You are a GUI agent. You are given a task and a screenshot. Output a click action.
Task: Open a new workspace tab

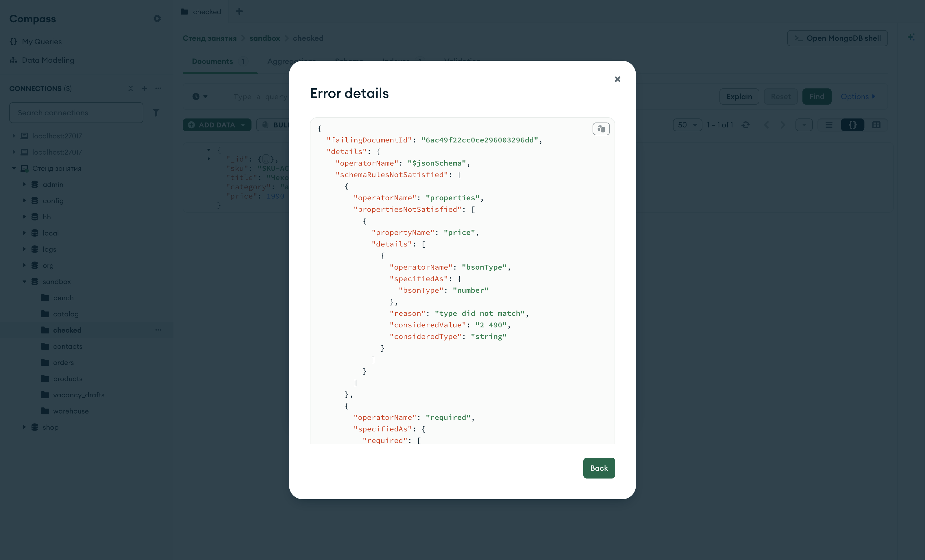coord(239,11)
